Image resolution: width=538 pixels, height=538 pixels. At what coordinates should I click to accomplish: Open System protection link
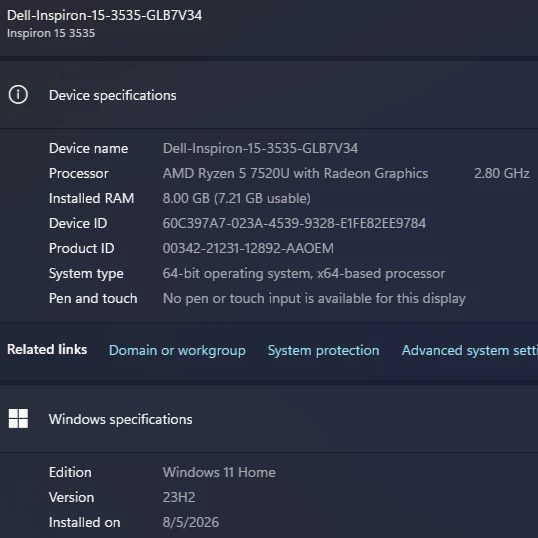point(323,350)
